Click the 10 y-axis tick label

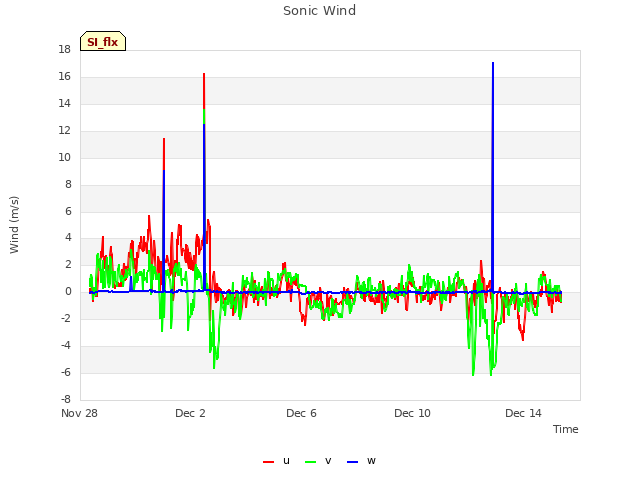point(64,157)
